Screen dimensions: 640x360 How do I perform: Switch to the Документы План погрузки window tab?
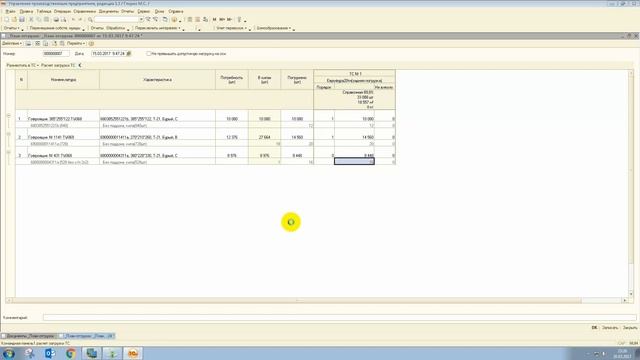29,336
